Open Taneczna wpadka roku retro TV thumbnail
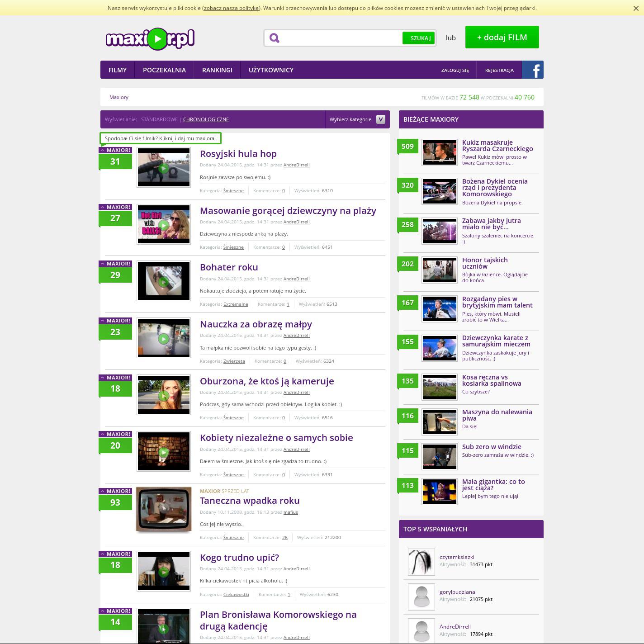 [164, 509]
